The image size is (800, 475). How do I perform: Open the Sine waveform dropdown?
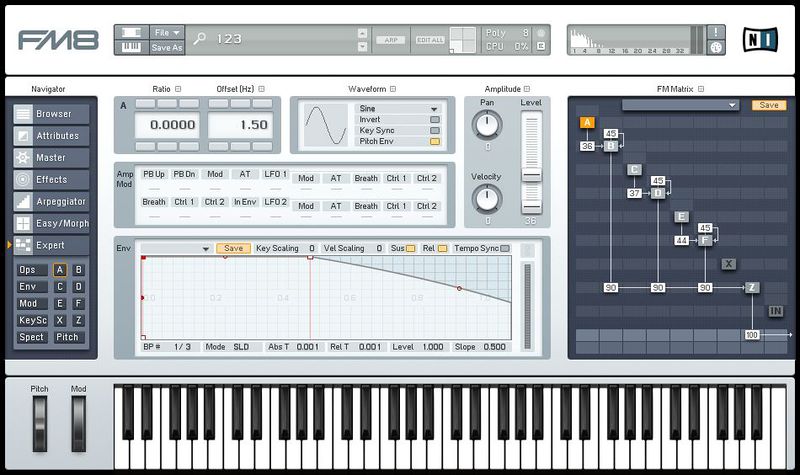click(x=399, y=109)
